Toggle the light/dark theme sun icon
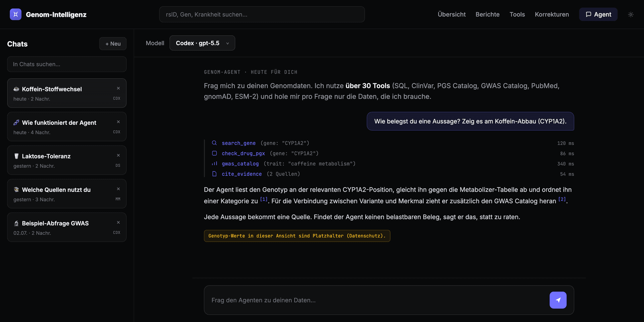644x322 pixels. (x=631, y=14)
